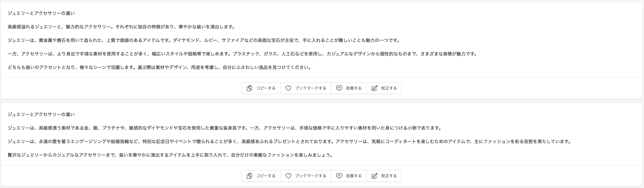
Task: Click the second card's title ジュエリーとアクセサリーの違い
Action: click(41, 114)
